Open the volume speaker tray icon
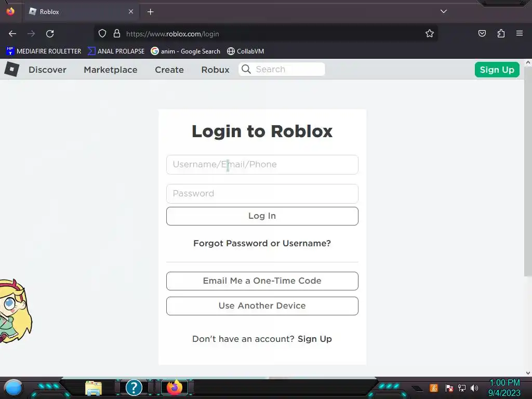 tap(474, 388)
